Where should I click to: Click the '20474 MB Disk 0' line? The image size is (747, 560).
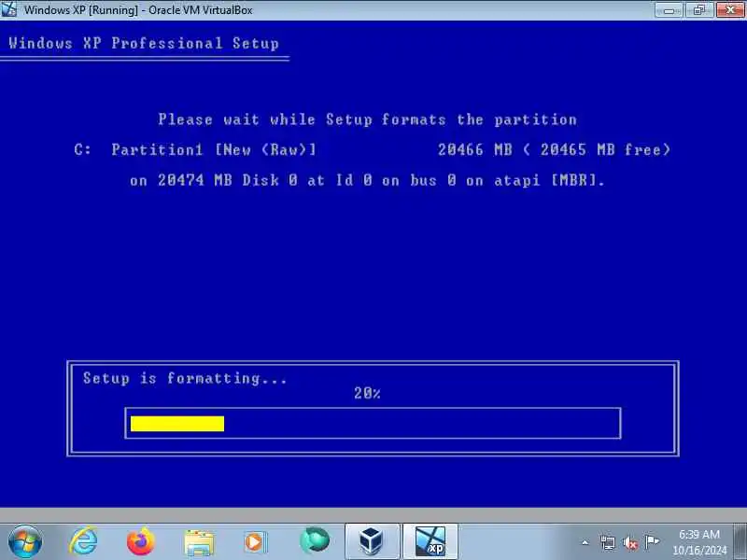pos(367,180)
